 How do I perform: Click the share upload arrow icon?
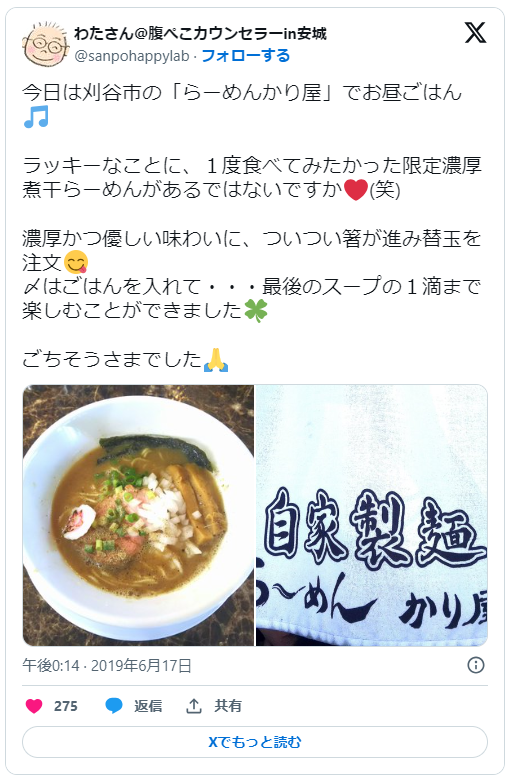pos(194,706)
